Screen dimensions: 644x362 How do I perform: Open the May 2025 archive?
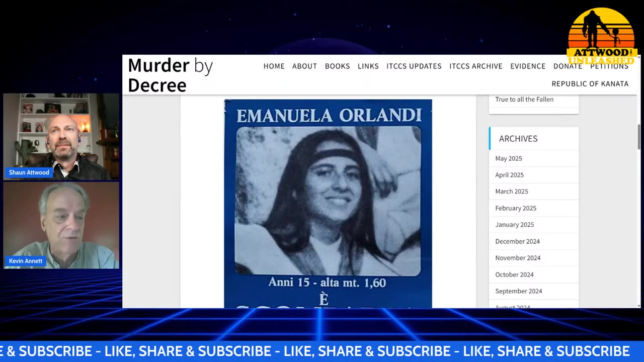click(x=509, y=158)
